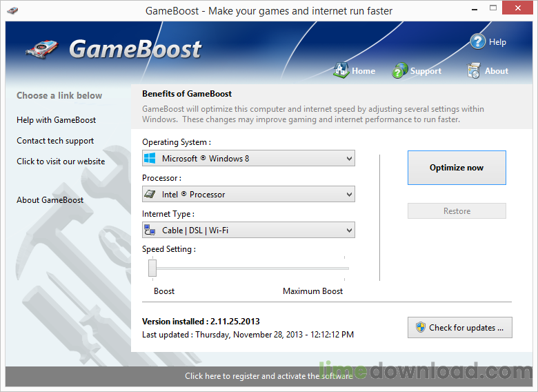This screenshot has height=392, width=538.
Task: Click the Maximum Boost label
Action: point(312,291)
